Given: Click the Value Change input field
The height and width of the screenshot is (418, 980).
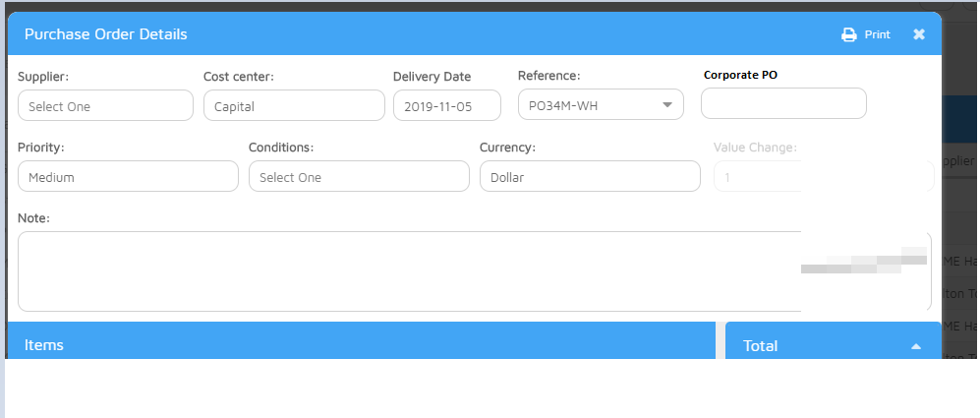Looking at the screenshot, I should (x=757, y=177).
